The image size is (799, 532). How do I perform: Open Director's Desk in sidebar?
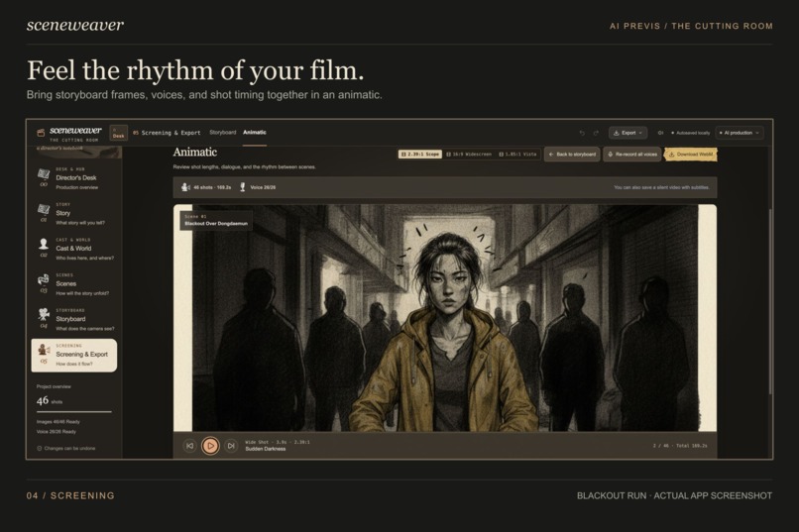coord(74,178)
